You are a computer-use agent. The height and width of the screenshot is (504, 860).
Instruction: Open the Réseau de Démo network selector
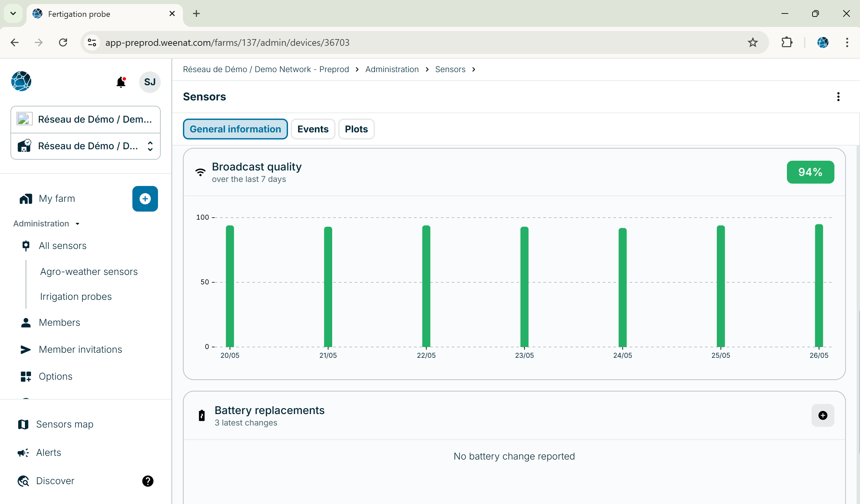pos(86,120)
